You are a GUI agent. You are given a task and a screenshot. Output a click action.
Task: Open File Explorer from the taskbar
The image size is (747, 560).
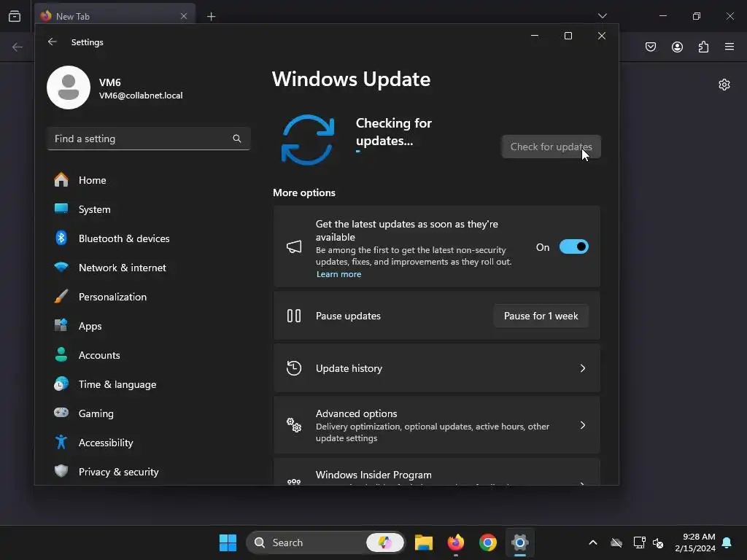[424, 542]
